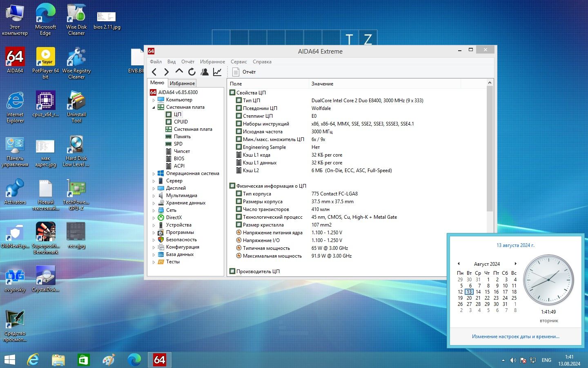Open the Справка menu
The image size is (588, 368).
(x=262, y=62)
